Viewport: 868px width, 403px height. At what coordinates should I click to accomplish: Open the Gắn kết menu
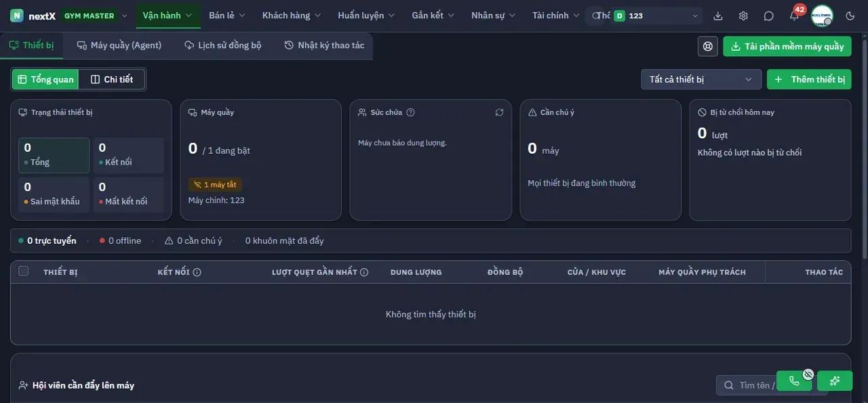(433, 16)
